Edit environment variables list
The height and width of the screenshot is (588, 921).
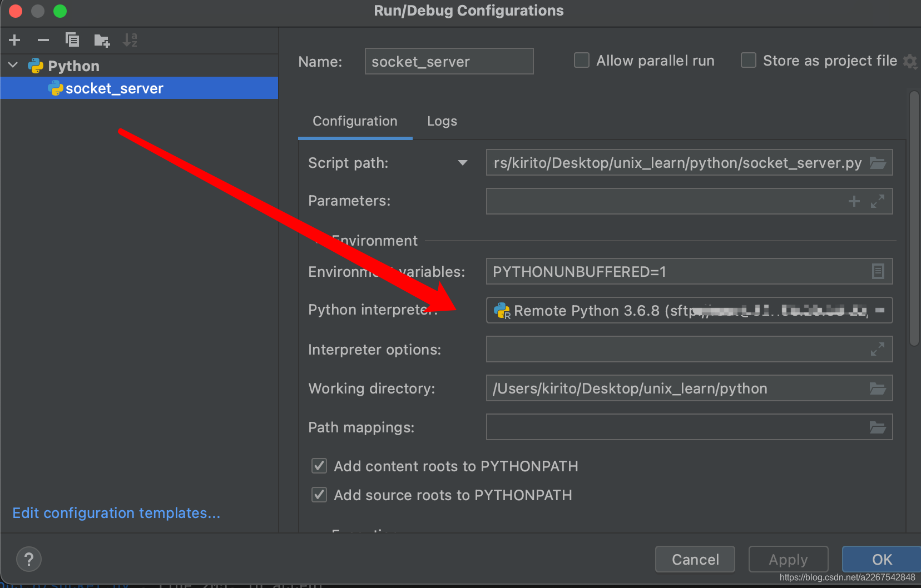click(x=878, y=271)
